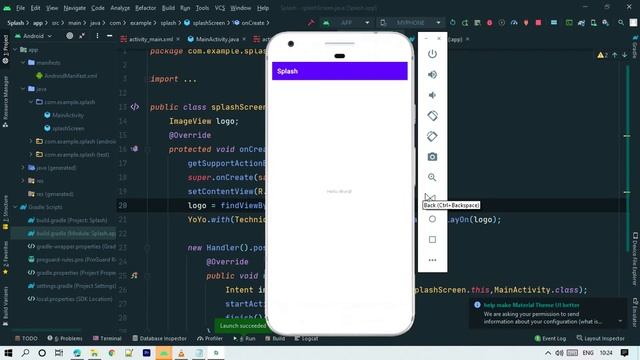Image resolution: width=640 pixels, height=360 pixels.
Task: Expand com.example.splash (test) package
Action: tap(31, 155)
